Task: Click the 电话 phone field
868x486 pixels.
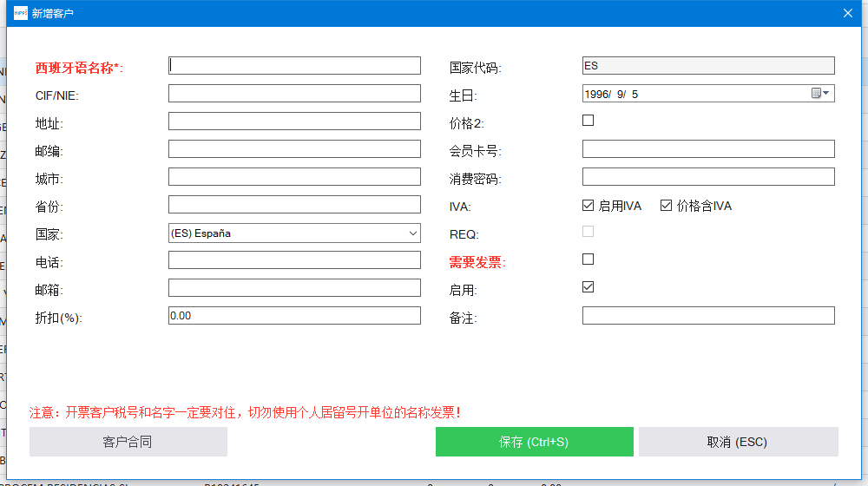Action: 294,260
